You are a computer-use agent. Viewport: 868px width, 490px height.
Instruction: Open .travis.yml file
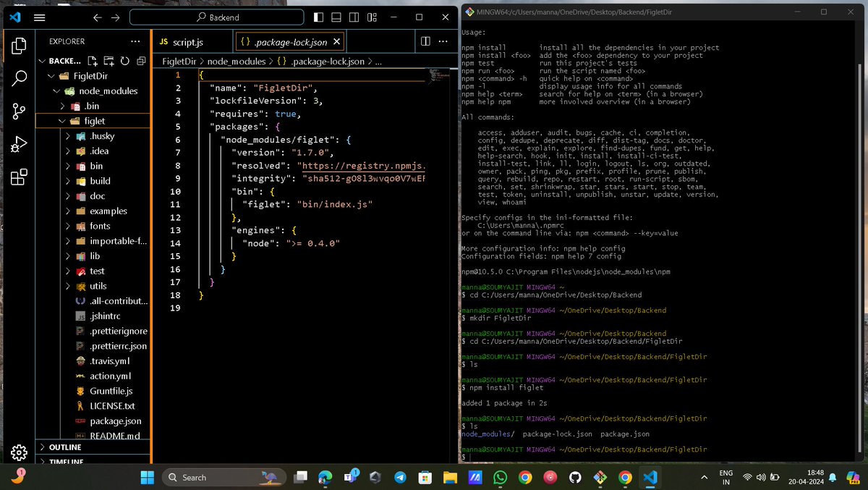tap(110, 361)
